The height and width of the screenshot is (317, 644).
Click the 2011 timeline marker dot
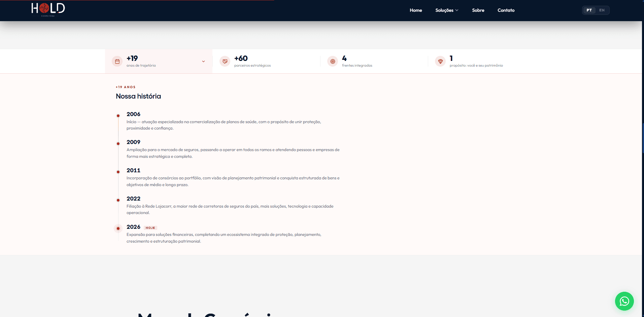[x=118, y=172]
